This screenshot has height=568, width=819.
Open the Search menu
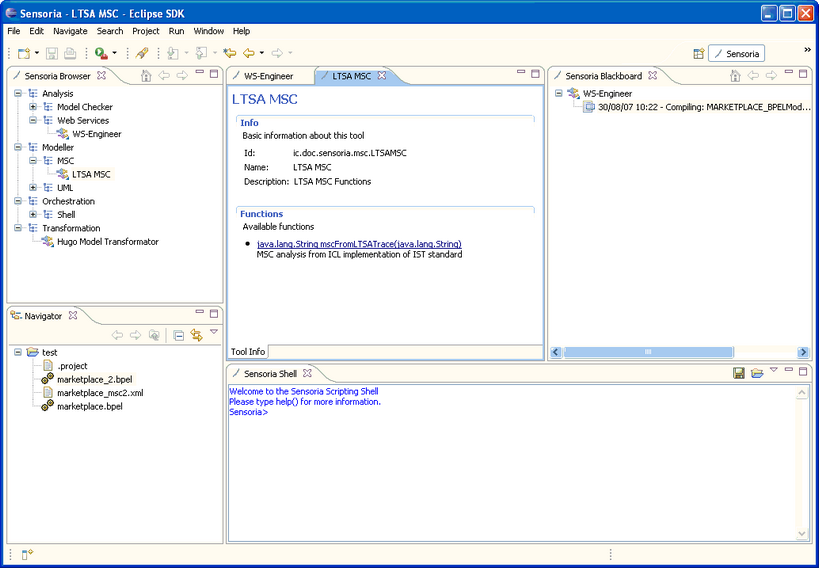coord(110,31)
